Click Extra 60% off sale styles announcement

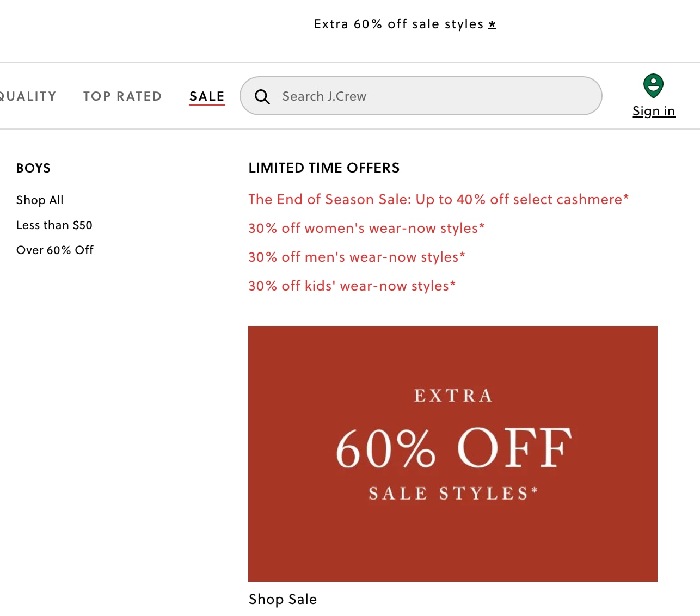pyautogui.click(x=398, y=24)
